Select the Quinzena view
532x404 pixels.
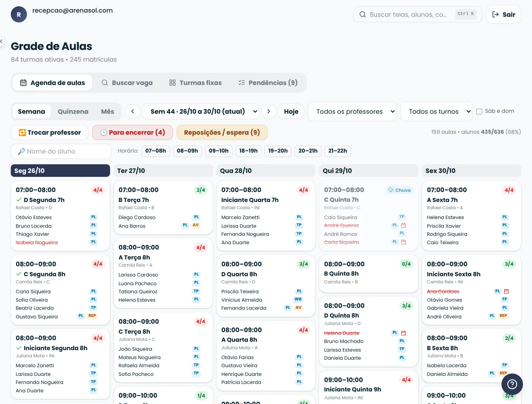point(73,111)
